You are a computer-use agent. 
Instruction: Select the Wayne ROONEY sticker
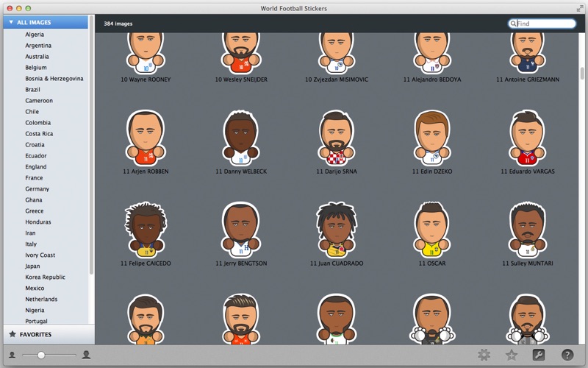click(x=146, y=54)
